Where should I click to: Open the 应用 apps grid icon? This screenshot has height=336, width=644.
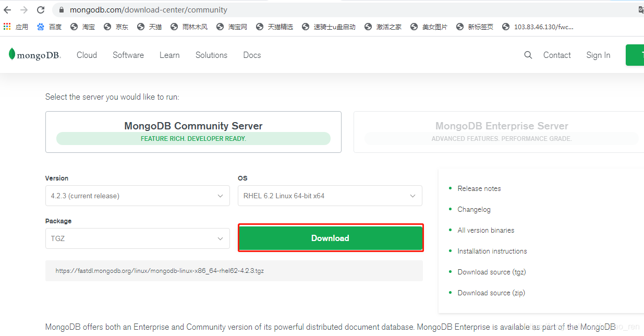(x=7, y=26)
